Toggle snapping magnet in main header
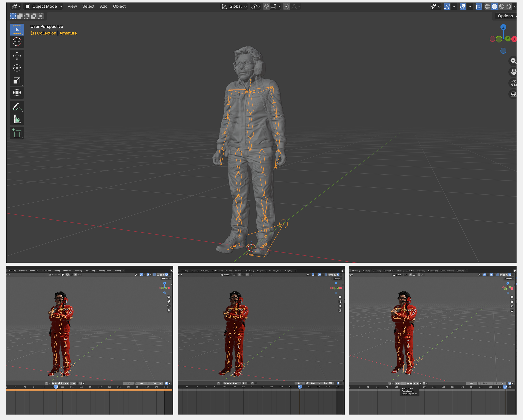 tap(266, 7)
